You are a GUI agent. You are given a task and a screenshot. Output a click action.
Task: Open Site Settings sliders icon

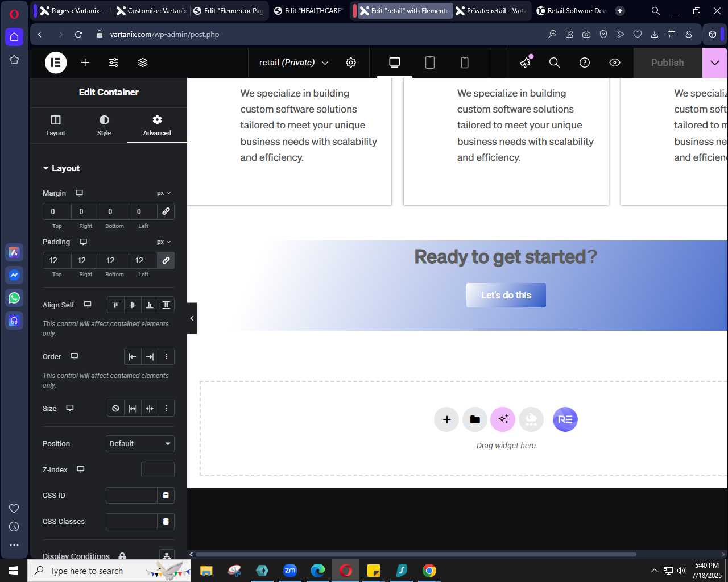pyautogui.click(x=114, y=63)
